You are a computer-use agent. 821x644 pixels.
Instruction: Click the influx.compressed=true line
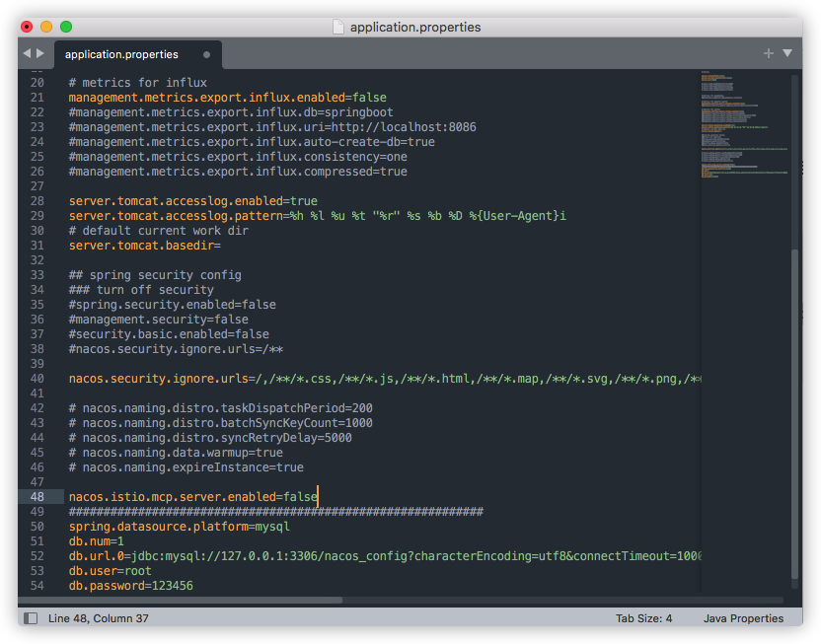point(238,171)
